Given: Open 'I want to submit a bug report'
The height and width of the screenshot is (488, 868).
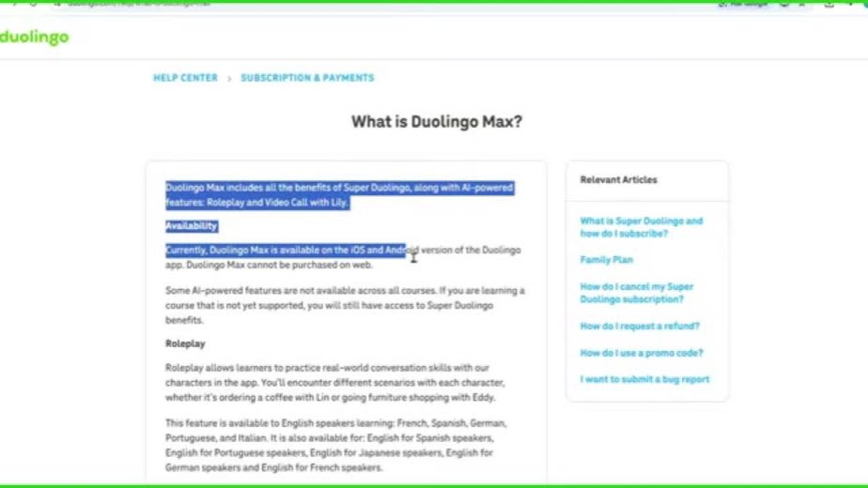Looking at the screenshot, I should [x=644, y=379].
